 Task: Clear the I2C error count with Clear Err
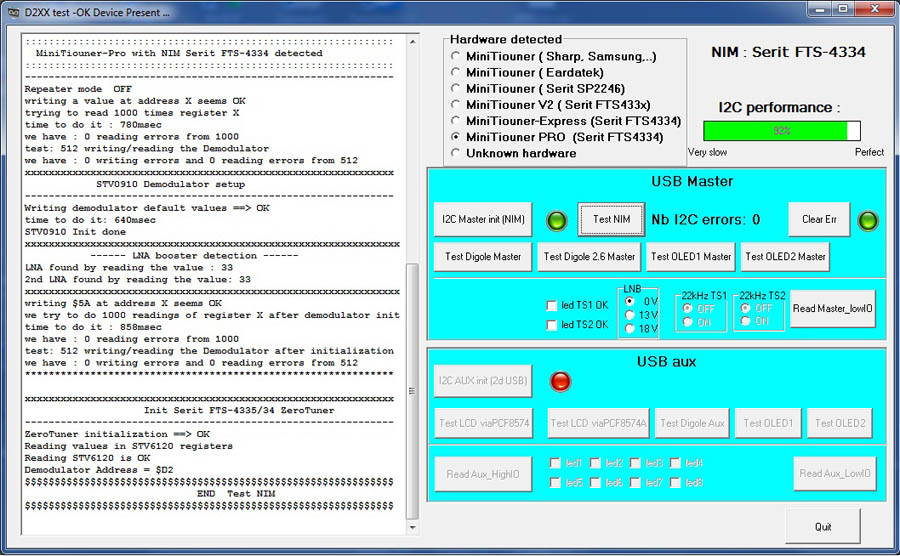[x=819, y=219]
